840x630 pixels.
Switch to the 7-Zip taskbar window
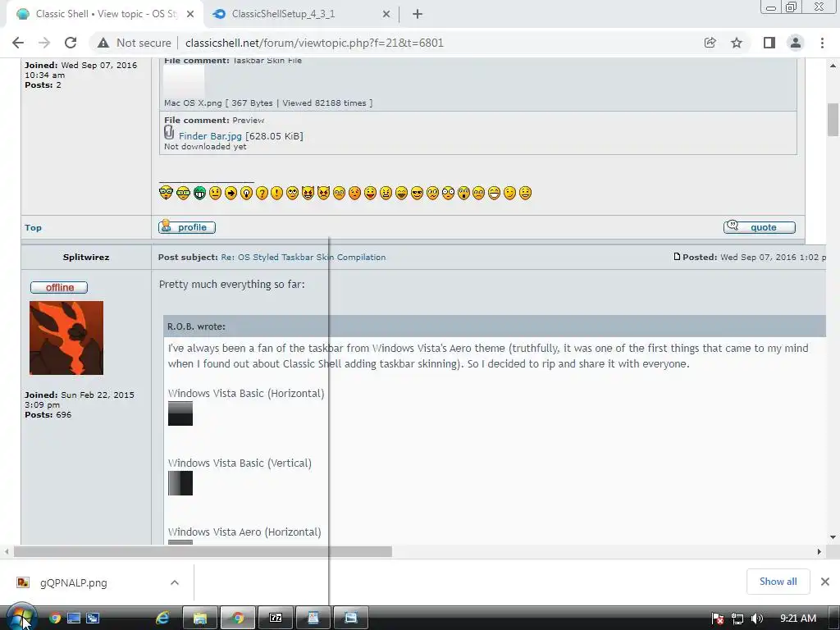pyautogui.click(x=276, y=619)
